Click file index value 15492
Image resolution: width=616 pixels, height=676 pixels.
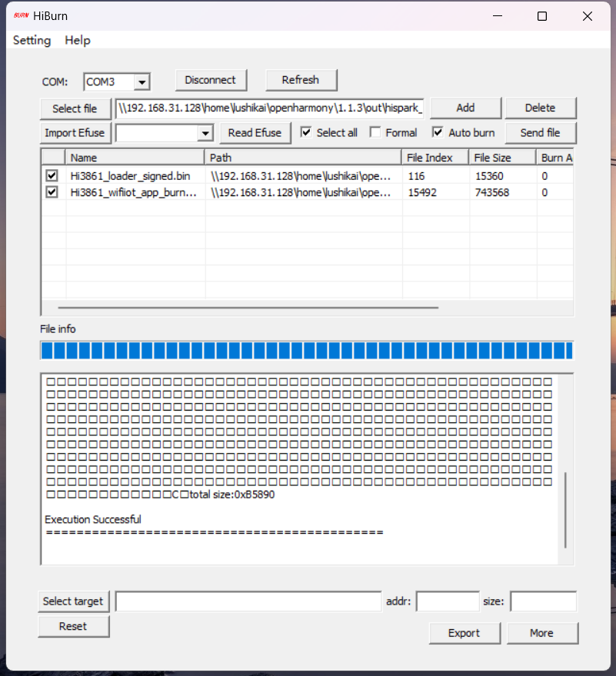tap(422, 192)
